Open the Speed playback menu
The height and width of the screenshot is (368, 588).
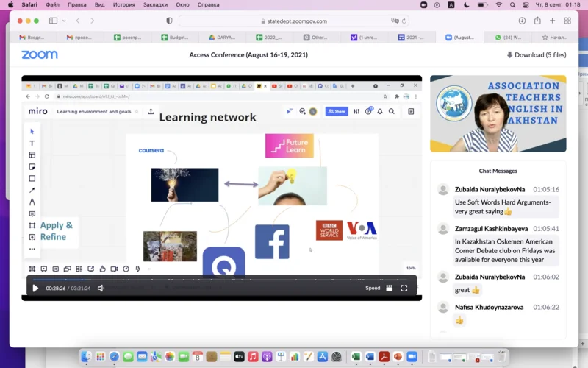[373, 288]
